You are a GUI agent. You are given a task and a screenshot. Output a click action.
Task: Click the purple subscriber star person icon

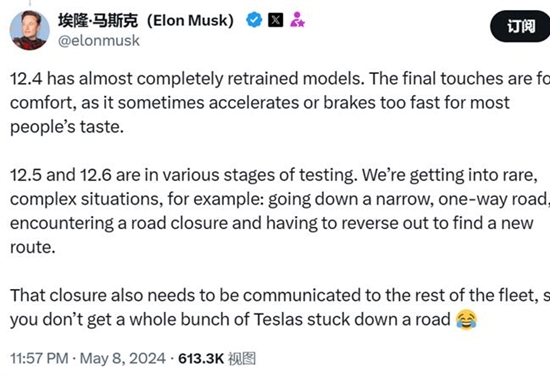pyautogui.click(x=297, y=20)
